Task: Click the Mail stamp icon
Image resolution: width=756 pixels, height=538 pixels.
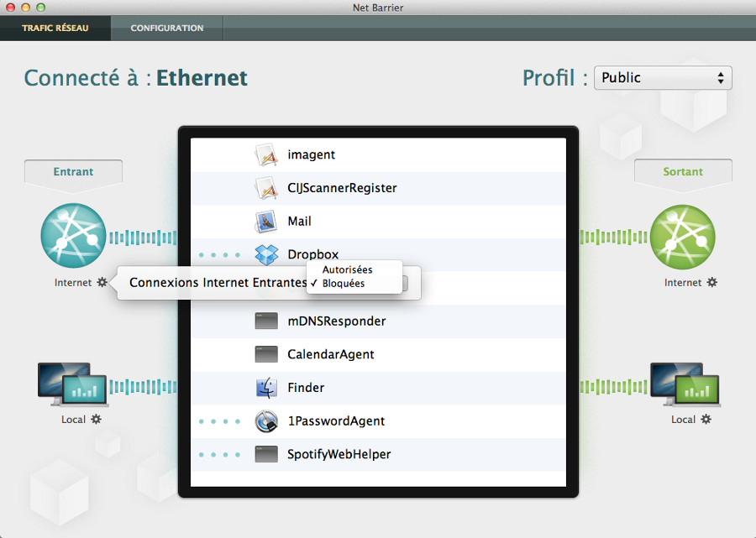Action: (266, 222)
